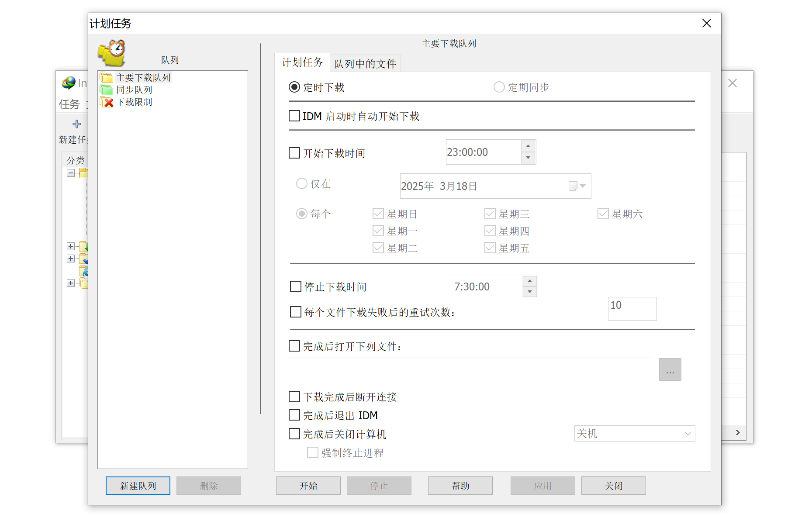Expand a plus tree node in category panel

pos(71,246)
